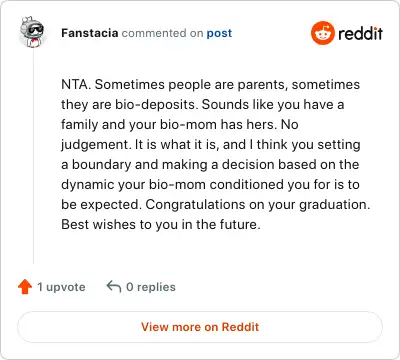The width and height of the screenshot is (400, 360).
Task: Click the word "bio-deposits" in the comment
Action: coord(157,105)
